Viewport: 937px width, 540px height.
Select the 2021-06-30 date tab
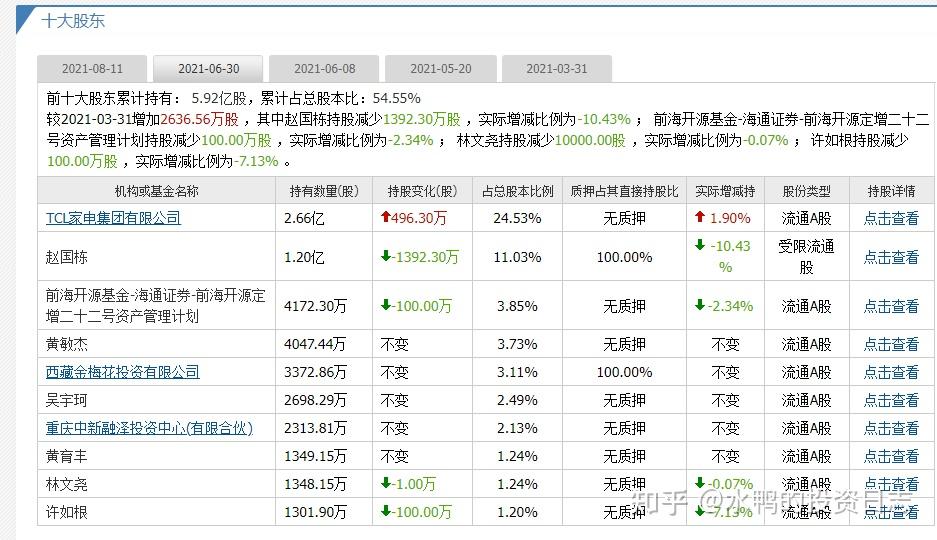pos(208,69)
